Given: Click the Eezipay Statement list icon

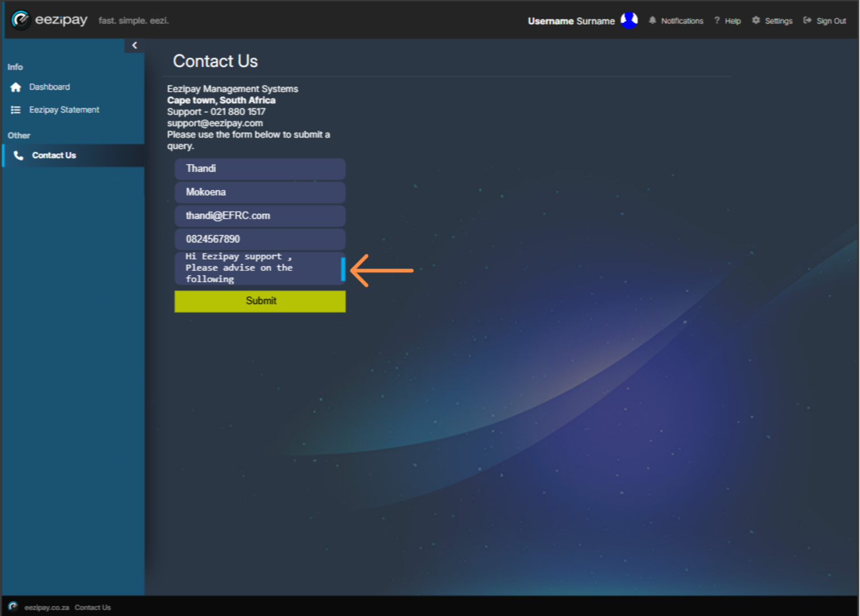Looking at the screenshot, I should [x=15, y=110].
